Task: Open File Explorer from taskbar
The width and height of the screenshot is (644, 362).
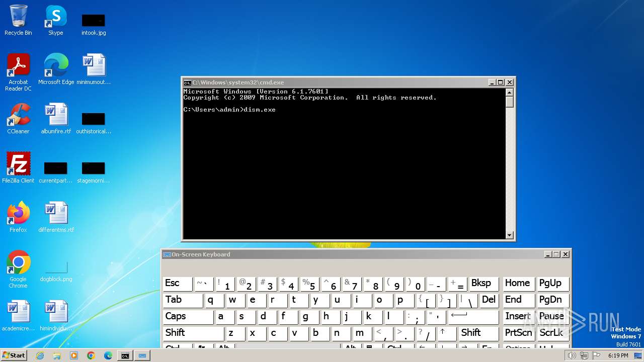Action: (x=57, y=355)
